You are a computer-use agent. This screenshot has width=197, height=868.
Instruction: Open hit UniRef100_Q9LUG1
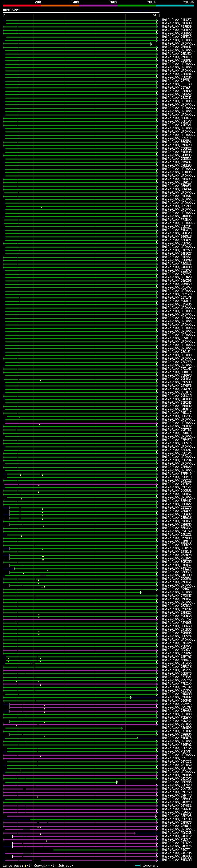click(177, 379)
